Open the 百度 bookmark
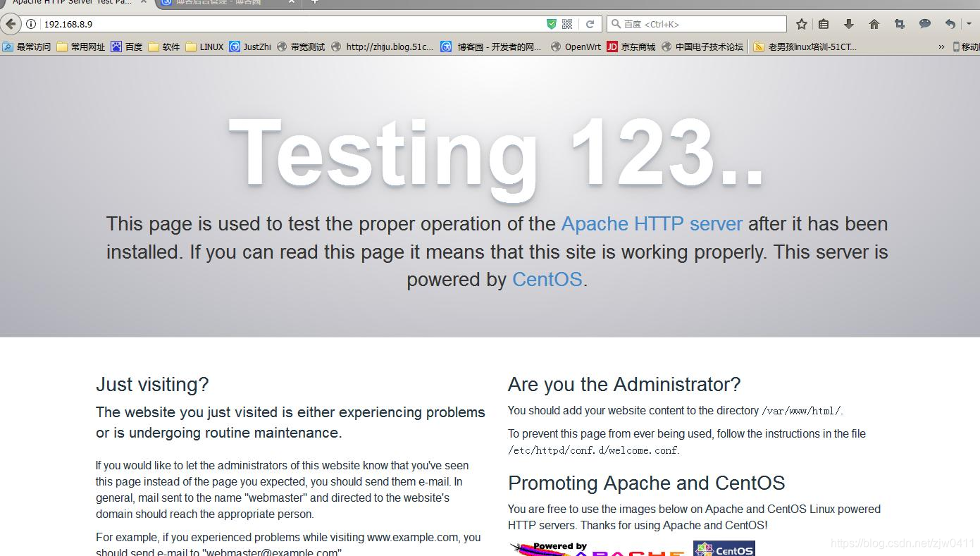The image size is (980, 556). pos(127,47)
